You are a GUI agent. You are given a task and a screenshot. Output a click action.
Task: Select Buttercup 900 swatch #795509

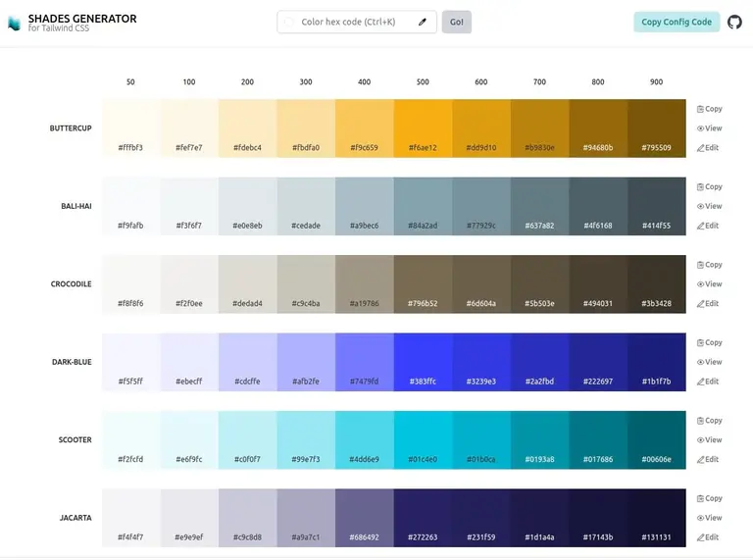click(657, 128)
